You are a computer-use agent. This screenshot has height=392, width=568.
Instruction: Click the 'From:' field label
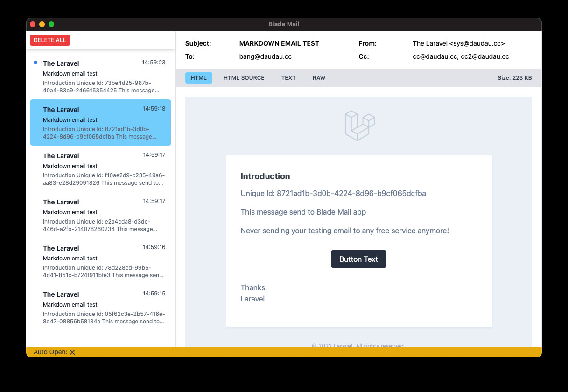tap(368, 43)
